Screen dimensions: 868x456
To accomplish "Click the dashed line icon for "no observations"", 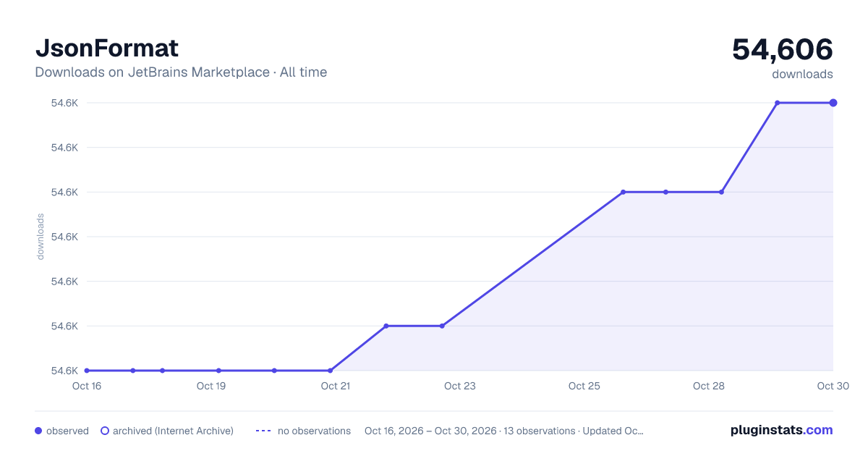I will tap(263, 431).
